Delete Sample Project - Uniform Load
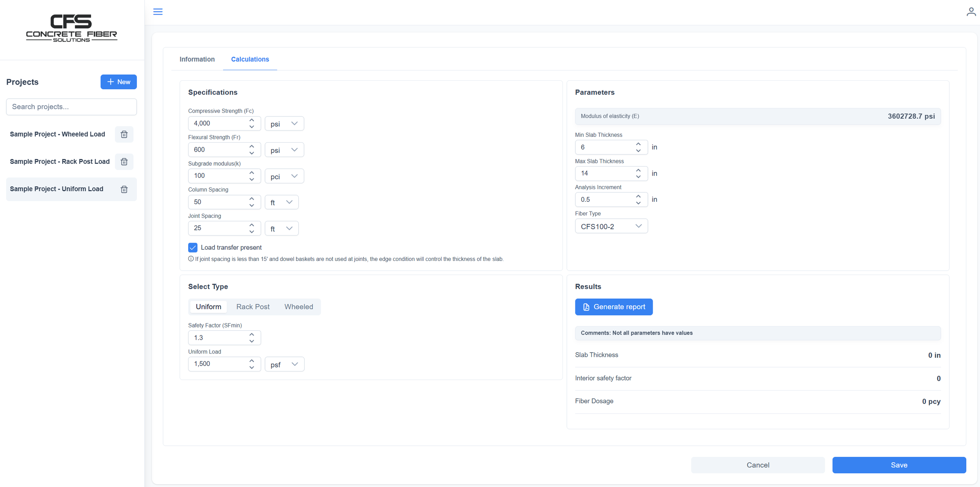 pos(124,189)
